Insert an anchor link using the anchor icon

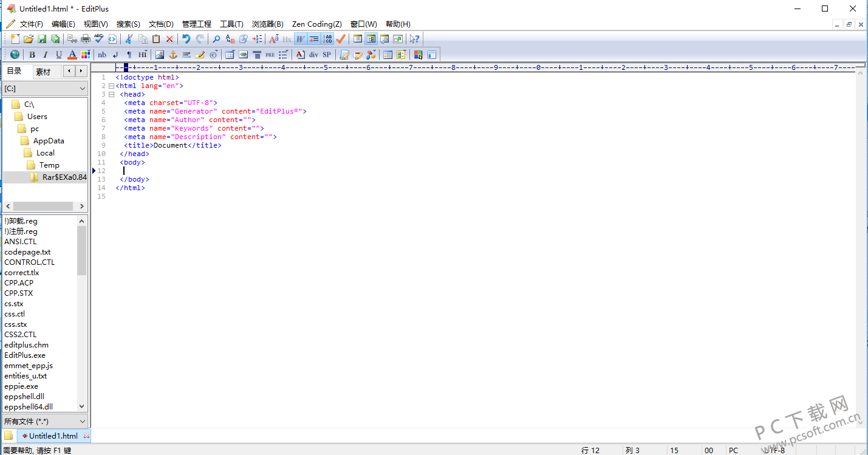pos(173,55)
